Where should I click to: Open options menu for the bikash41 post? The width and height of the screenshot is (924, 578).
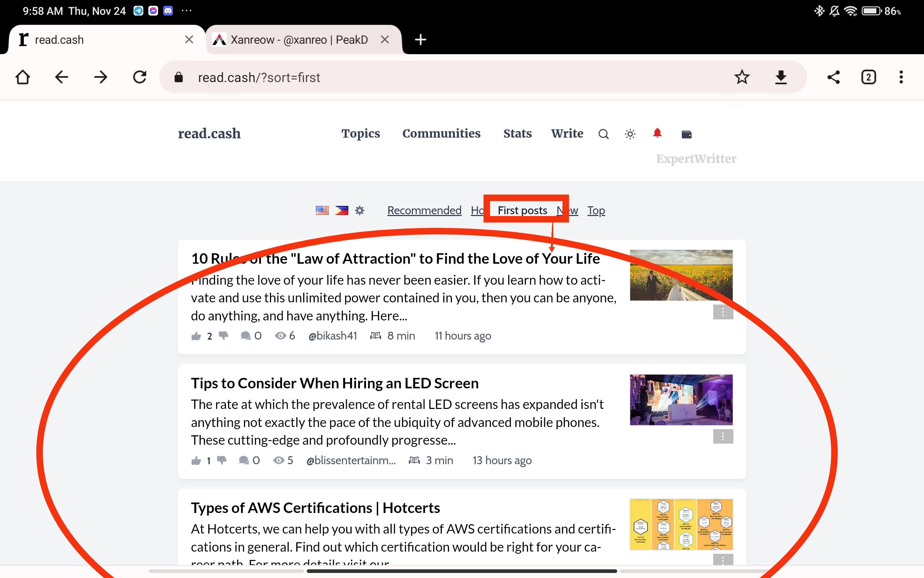723,312
